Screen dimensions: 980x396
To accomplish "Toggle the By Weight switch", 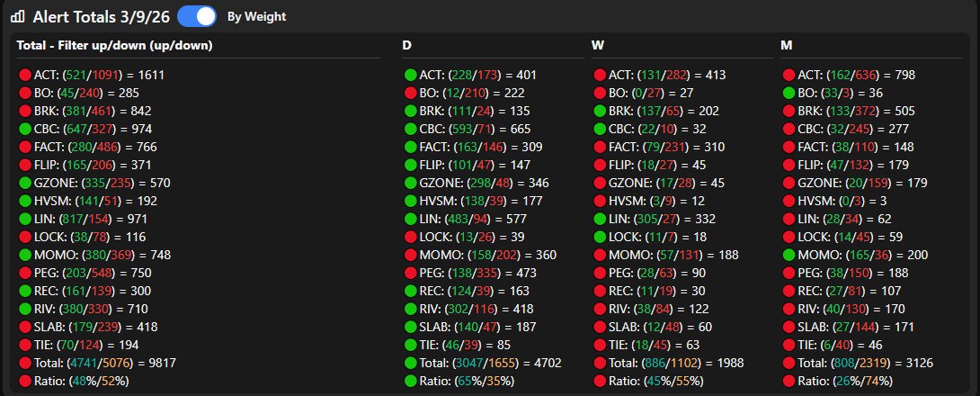I will (197, 17).
